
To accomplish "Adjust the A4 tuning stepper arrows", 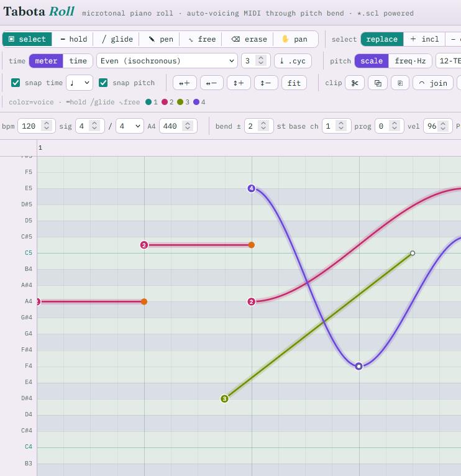I will pyautogui.click(x=188, y=126).
